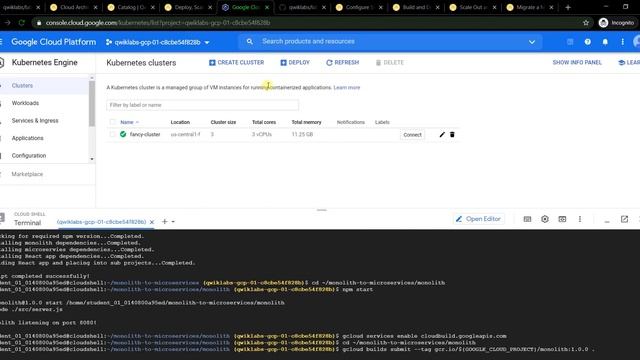Open the fancy-cluster name link
This screenshot has height=360, width=640.
(x=145, y=134)
